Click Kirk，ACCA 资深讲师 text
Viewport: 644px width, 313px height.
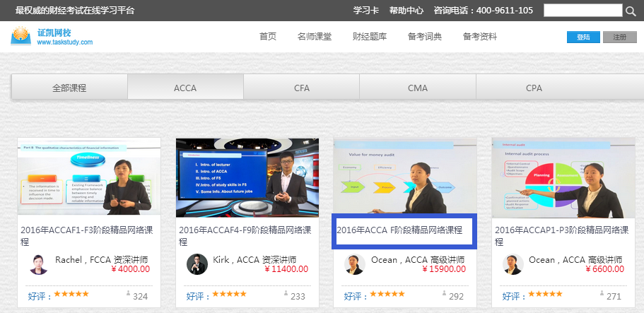coord(254,259)
